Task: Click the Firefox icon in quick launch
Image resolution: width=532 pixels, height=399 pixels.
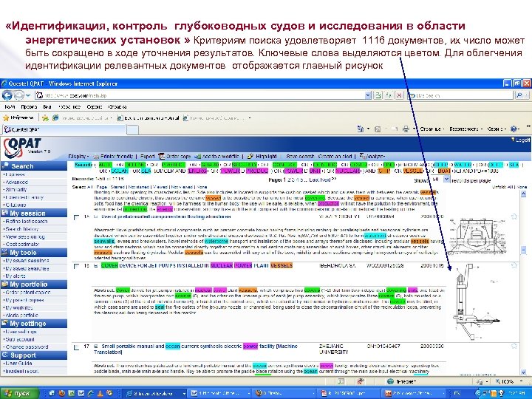Action: pyautogui.click(x=61, y=393)
